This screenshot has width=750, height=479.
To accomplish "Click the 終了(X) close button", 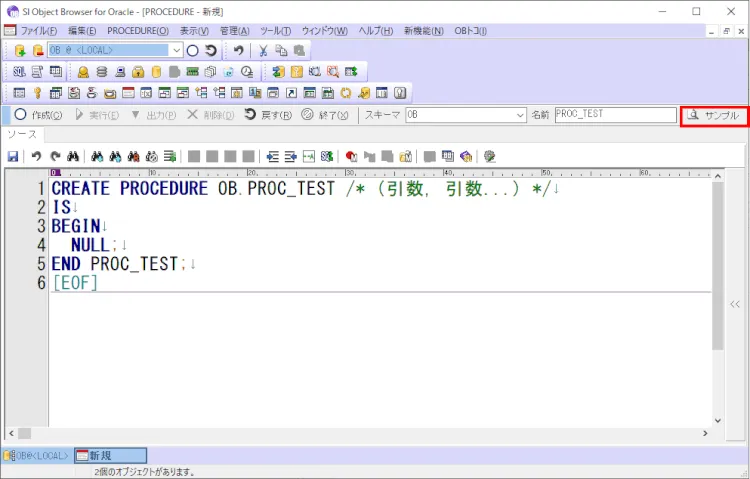I will click(325, 115).
